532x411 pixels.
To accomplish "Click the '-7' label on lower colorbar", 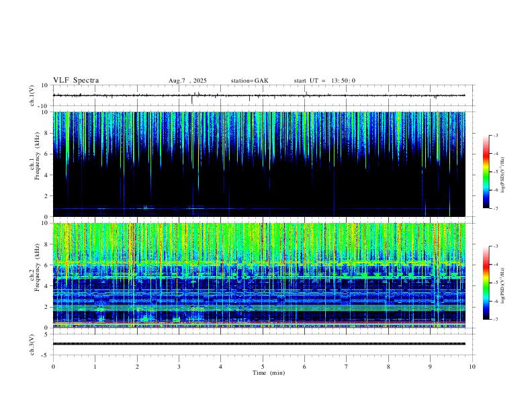I will pyautogui.click(x=496, y=319).
